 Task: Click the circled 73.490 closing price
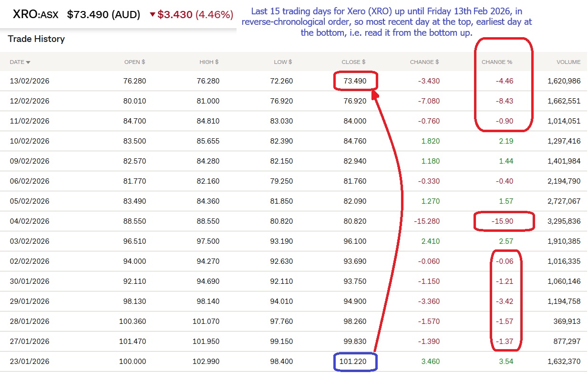coord(354,81)
